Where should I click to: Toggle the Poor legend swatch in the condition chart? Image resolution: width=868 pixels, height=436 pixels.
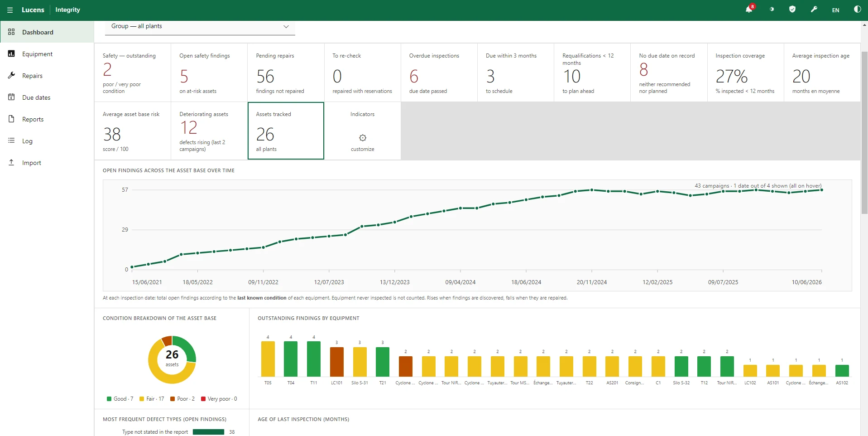[173, 399]
